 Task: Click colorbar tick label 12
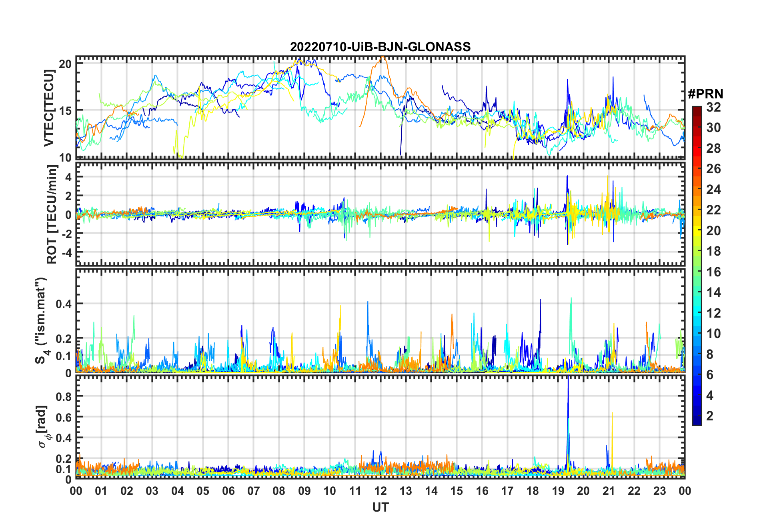pos(713,313)
